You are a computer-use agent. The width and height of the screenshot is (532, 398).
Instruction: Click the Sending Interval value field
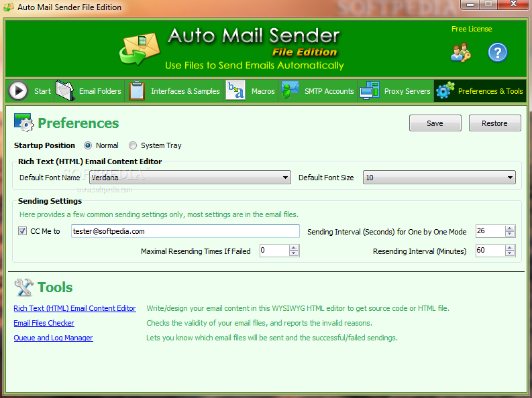pos(490,231)
